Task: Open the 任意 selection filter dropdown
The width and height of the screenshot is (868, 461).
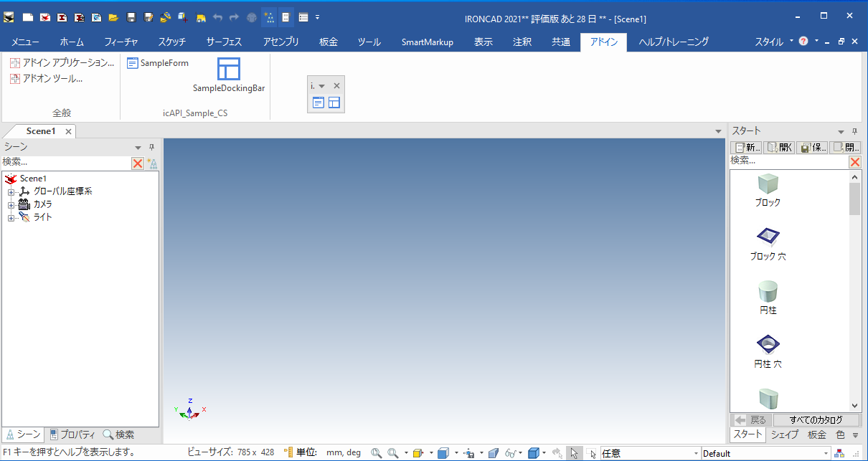Action: coord(695,453)
